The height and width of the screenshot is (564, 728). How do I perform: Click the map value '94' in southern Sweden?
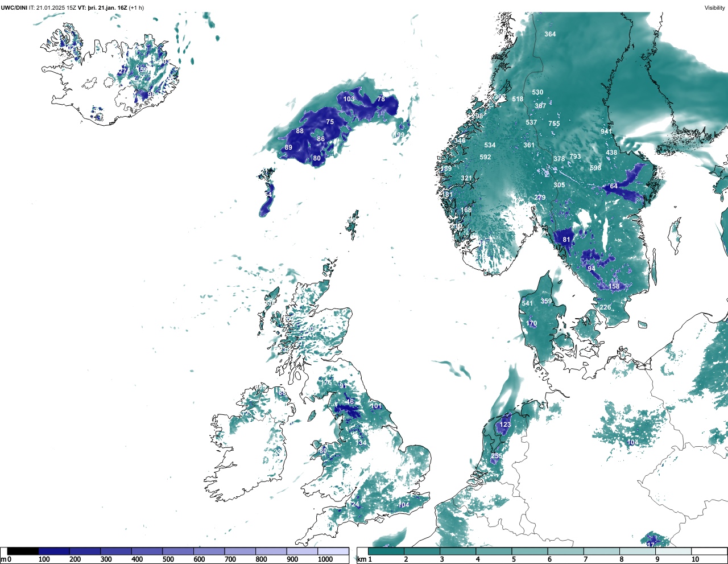coord(591,269)
